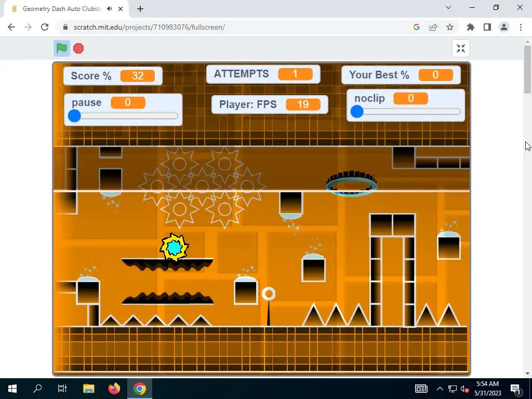This screenshot has width=532, height=399.
Task: Click the pause slider handle
Action: [74, 116]
